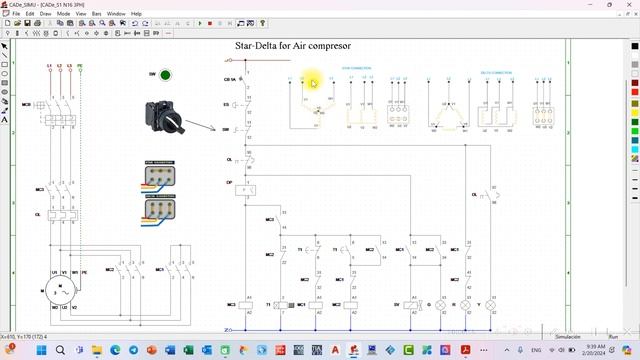
Task: Print the schematic using the printer icon
Action: click(x=38, y=23)
